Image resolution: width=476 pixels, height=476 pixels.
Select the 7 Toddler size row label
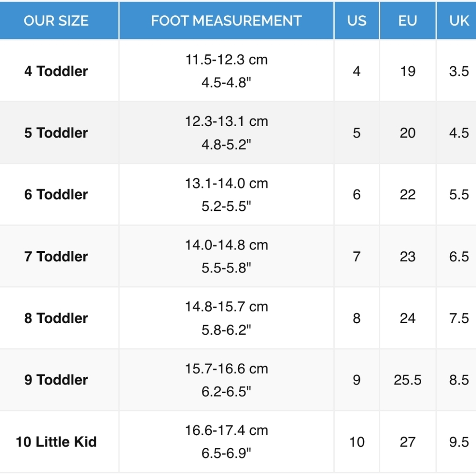point(56,257)
